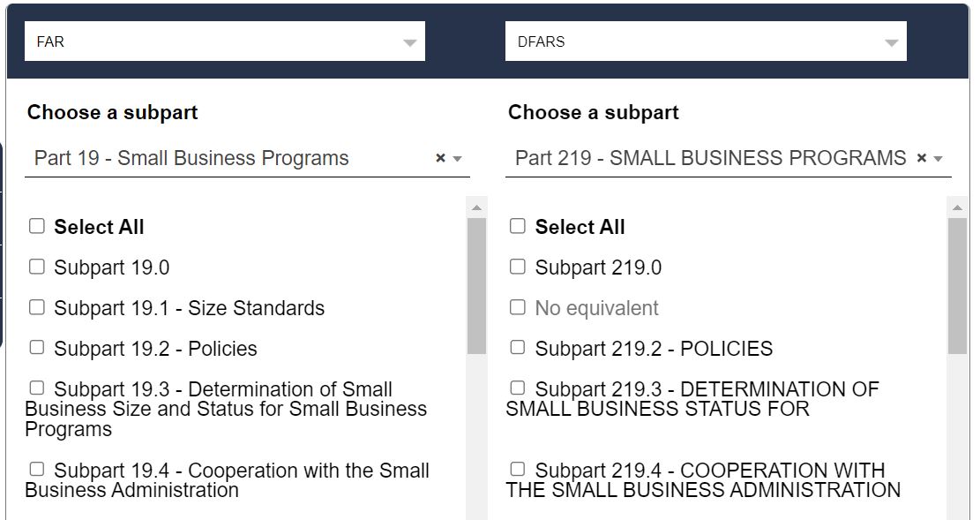Expand the Part 19 subpart dropdown arrow
Viewport: 980px width, 520px height.
coord(457,159)
